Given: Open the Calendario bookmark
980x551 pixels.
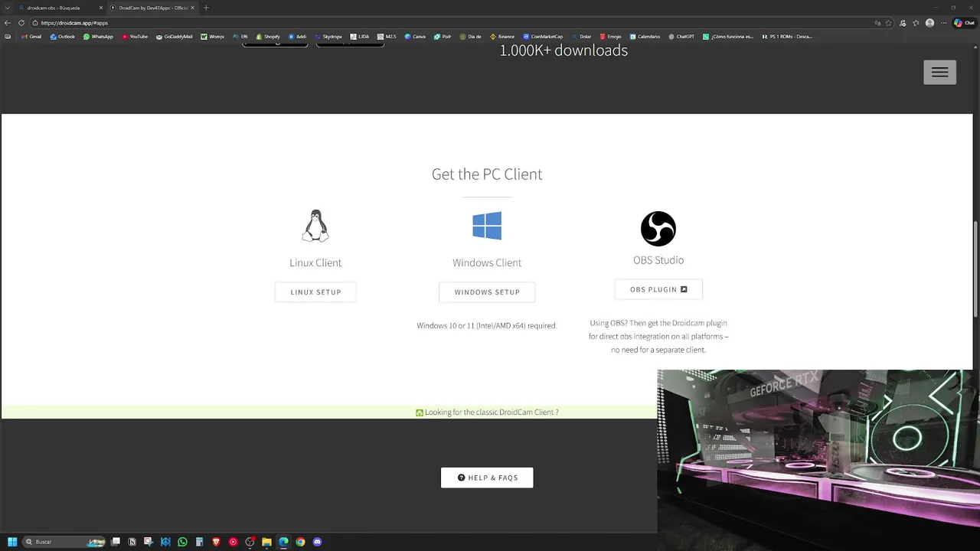Looking at the screenshot, I should (x=645, y=37).
